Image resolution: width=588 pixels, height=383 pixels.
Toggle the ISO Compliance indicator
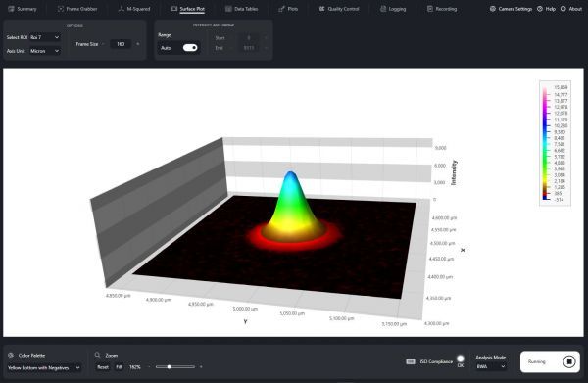tap(461, 359)
